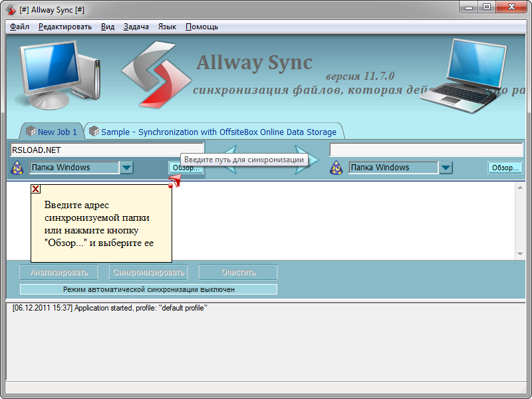Maximize the Allway Sync window

click(487, 7)
